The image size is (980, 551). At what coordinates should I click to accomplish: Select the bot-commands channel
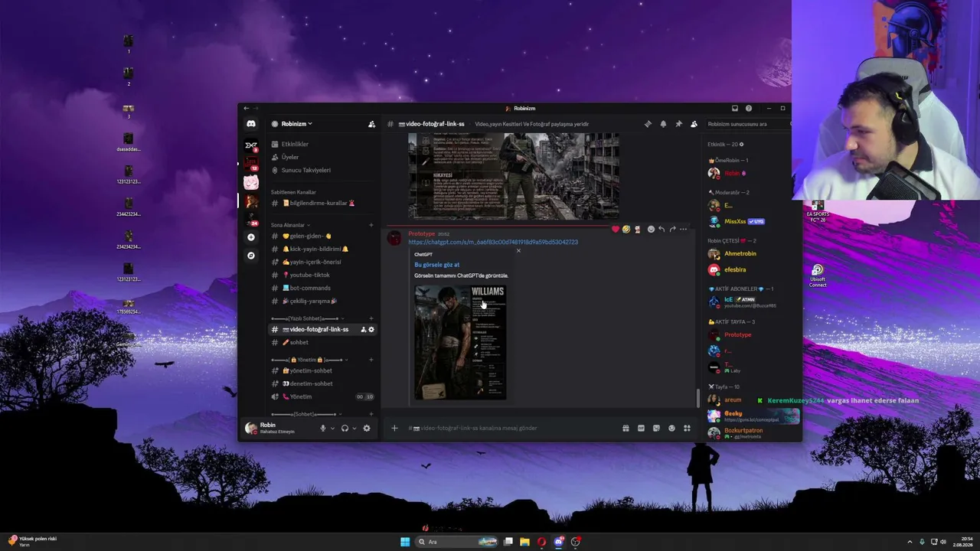[x=322, y=288]
